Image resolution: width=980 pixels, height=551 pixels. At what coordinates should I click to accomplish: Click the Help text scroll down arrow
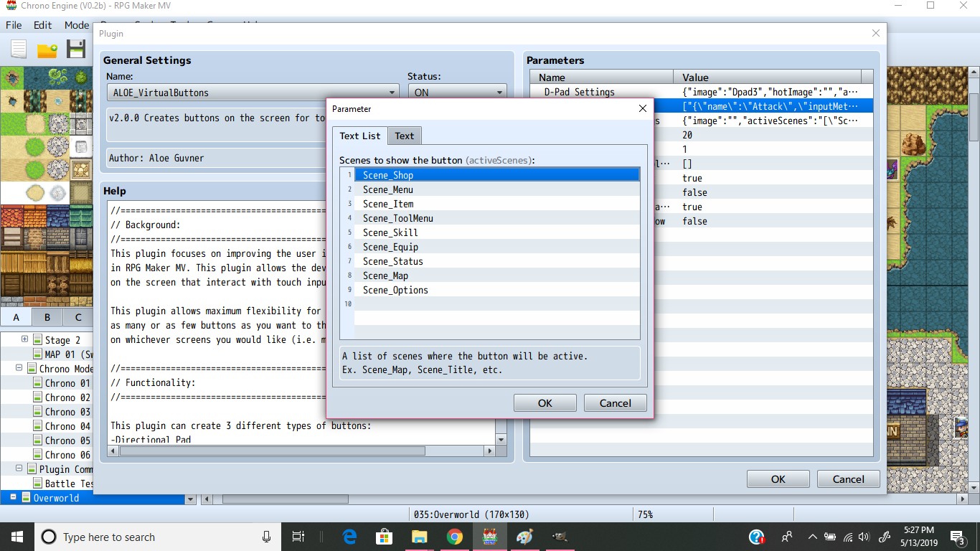[501, 440]
